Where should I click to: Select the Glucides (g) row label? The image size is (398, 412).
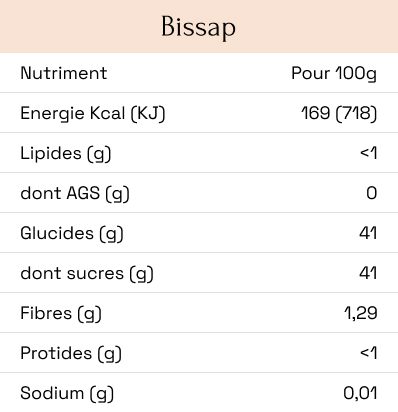tap(72, 233)
